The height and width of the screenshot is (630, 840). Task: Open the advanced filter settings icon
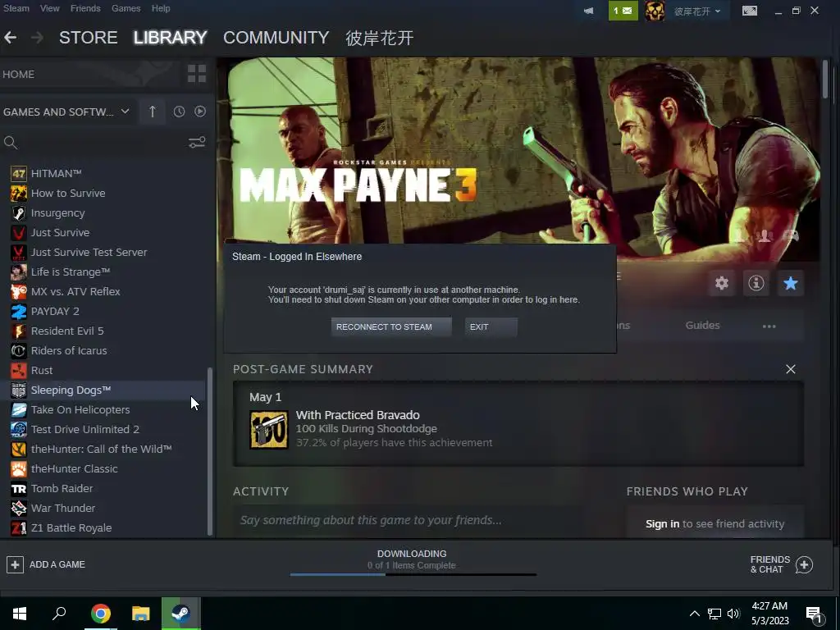coord(197,143)
